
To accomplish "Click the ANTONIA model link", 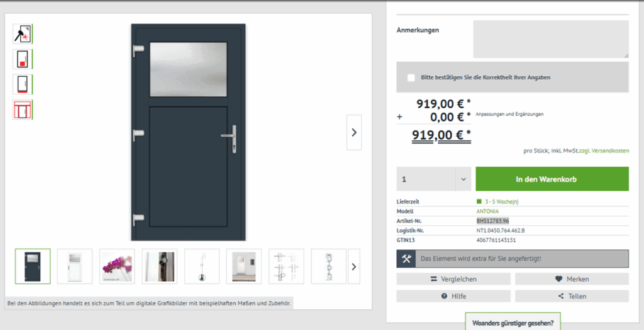I will point(488,212).
